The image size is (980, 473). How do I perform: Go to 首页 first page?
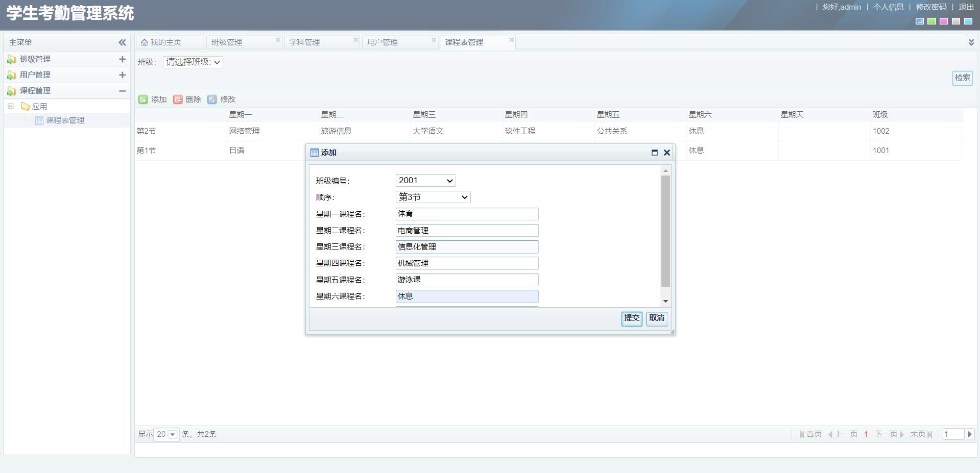coord(810,434)
